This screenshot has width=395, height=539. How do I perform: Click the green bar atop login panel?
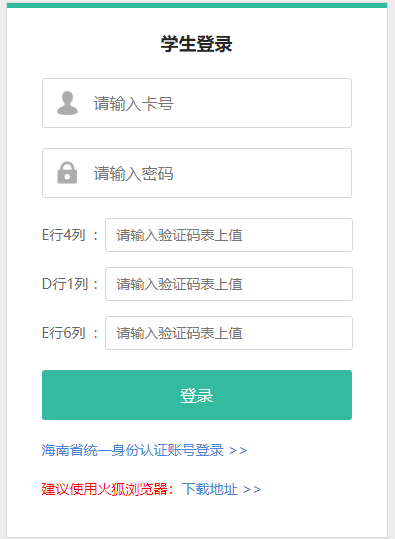click(197, 5)
